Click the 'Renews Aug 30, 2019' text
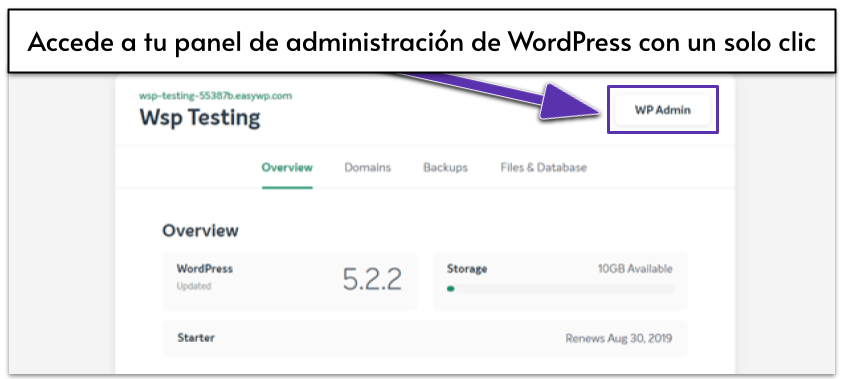847x379 pixels. (x=619, y=339)
